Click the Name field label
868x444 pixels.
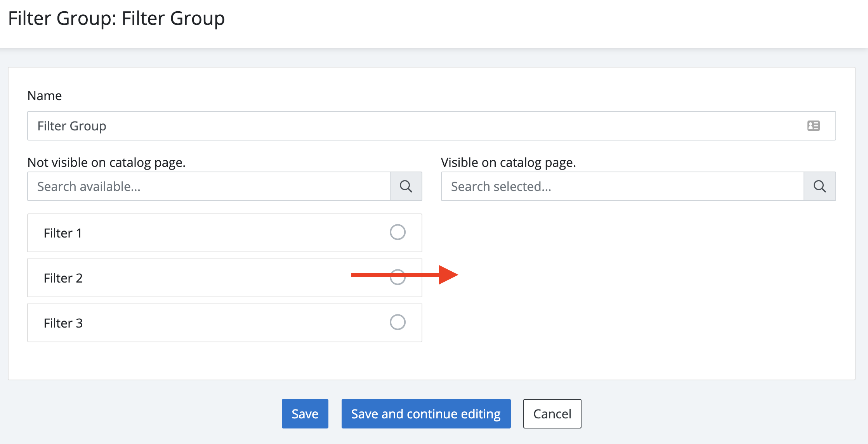[45, 95]
